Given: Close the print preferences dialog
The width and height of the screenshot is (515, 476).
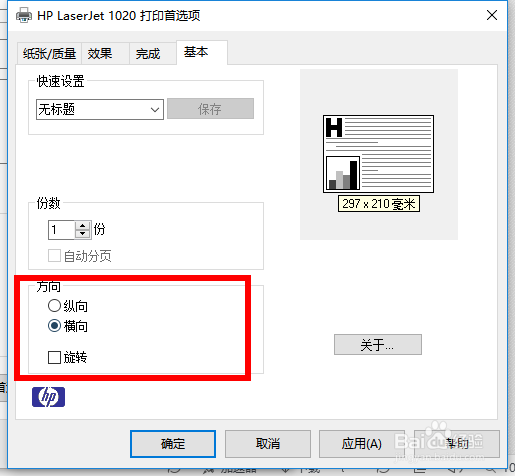Looking at the screenshot, I should [492, 15].
